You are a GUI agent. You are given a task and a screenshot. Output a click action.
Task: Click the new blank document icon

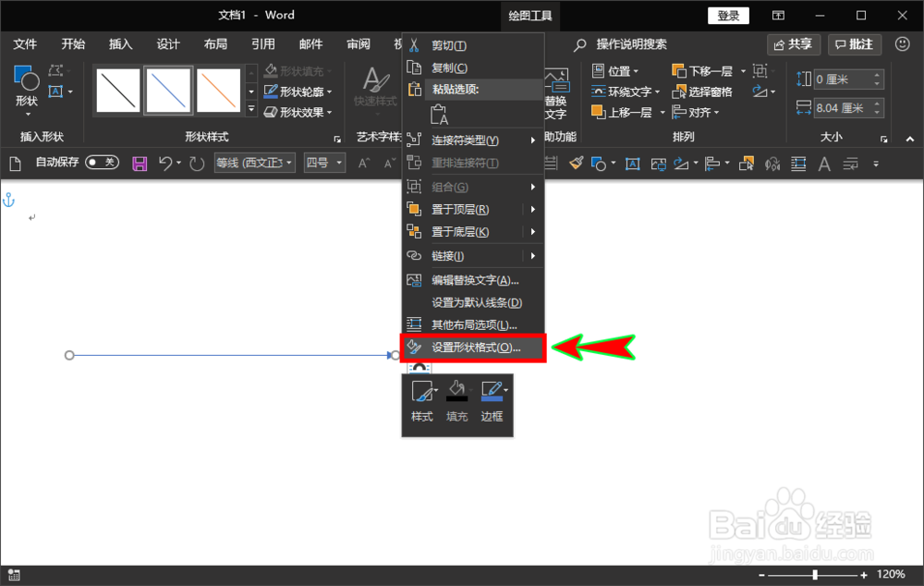click(x=16, y=164)
